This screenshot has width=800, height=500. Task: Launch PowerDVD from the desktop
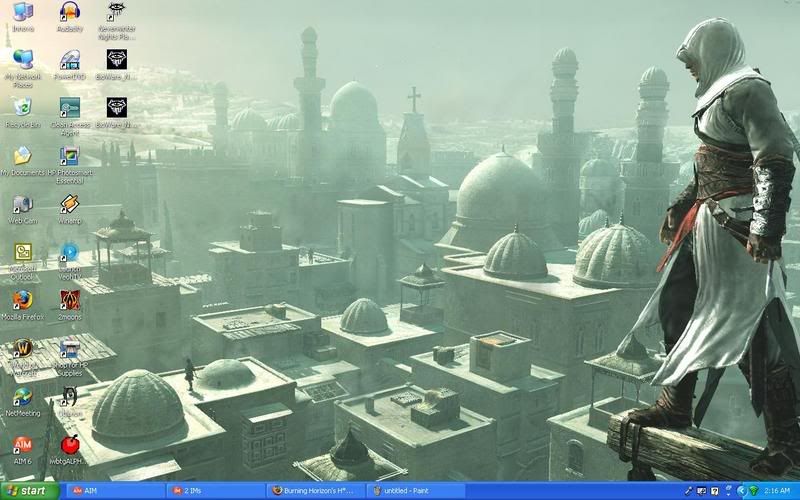coord(69,65)
